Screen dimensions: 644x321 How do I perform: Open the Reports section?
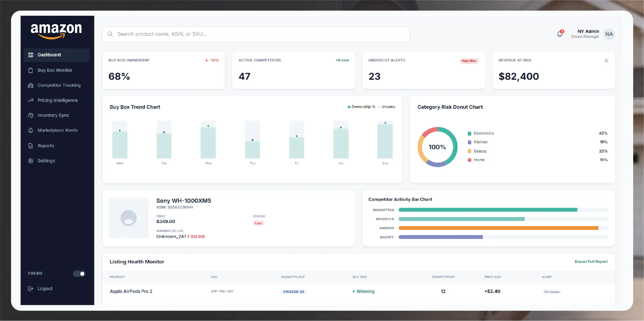tap(46, 145)
